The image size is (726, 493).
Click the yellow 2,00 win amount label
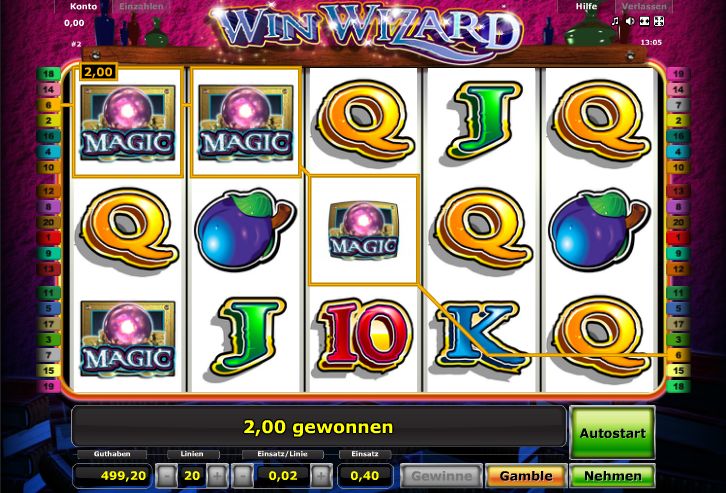pos(98,72)
